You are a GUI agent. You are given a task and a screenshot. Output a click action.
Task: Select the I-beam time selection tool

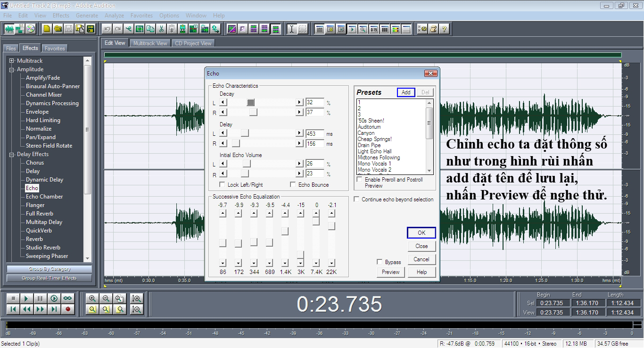(x=291, y=29)
